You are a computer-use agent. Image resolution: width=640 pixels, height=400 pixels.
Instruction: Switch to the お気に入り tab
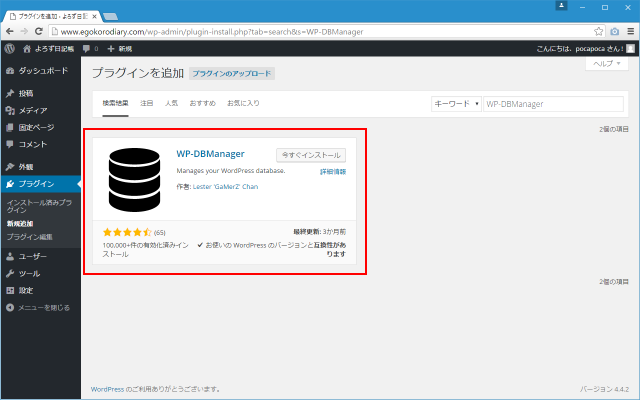[243, 103]
